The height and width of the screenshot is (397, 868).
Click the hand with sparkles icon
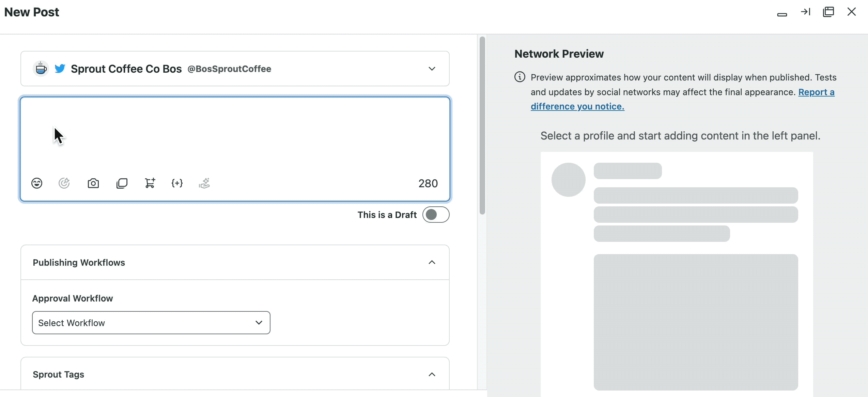click(204, 183)
